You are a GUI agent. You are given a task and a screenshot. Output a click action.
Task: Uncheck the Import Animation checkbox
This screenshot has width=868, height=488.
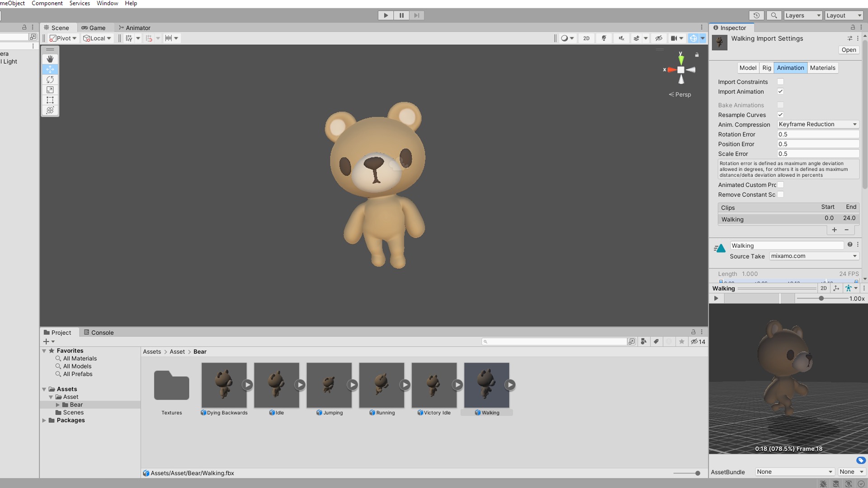780,91
